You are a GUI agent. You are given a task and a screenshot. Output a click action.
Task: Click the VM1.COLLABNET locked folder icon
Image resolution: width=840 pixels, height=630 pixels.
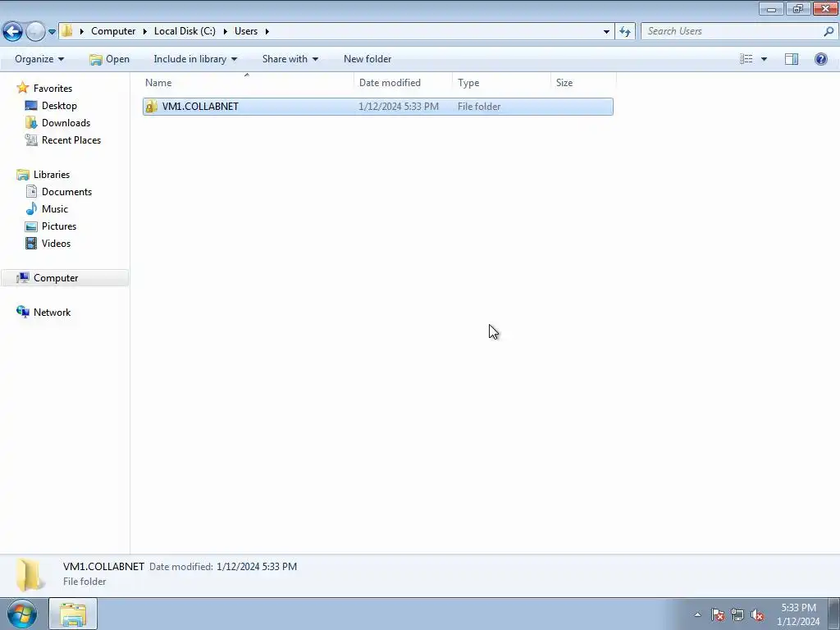click(152, 106)
